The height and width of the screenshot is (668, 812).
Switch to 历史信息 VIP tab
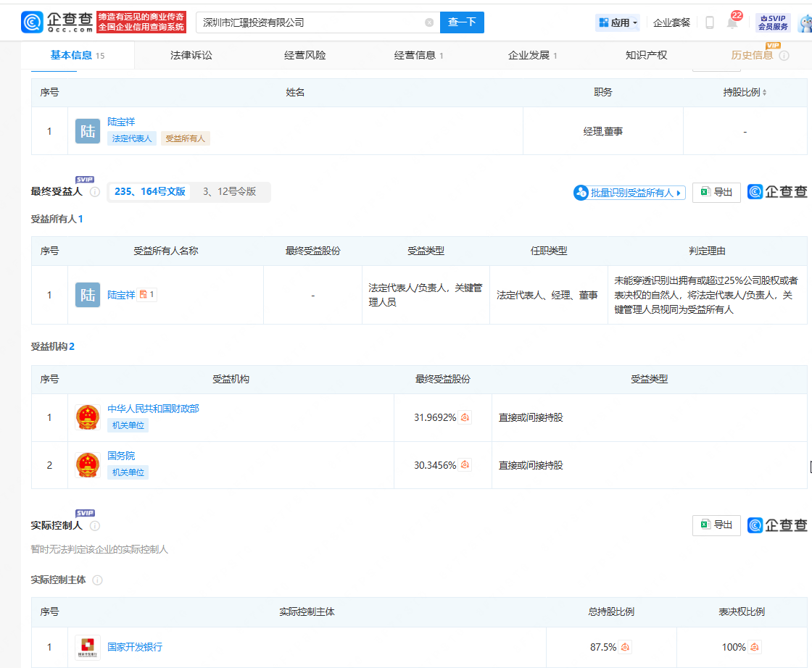(752, 55)
